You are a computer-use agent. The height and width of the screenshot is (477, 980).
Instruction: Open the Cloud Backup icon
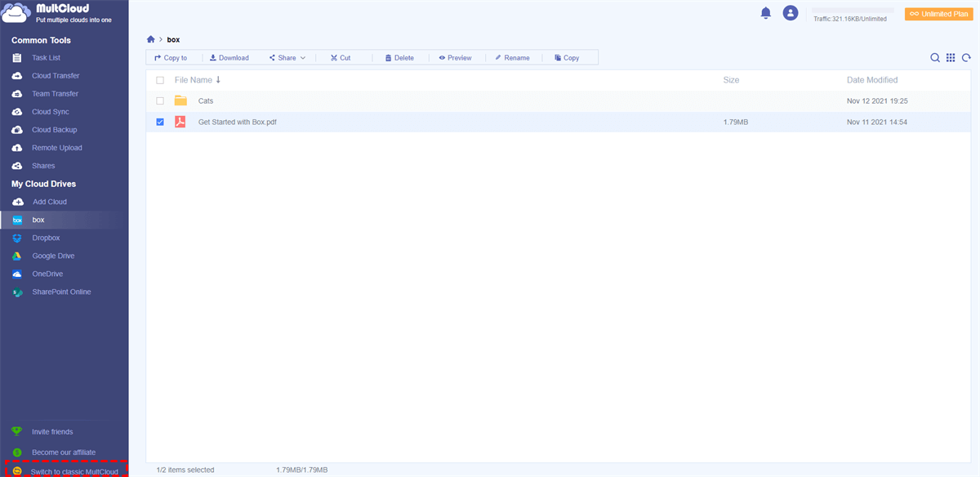(x=17, y=130)
